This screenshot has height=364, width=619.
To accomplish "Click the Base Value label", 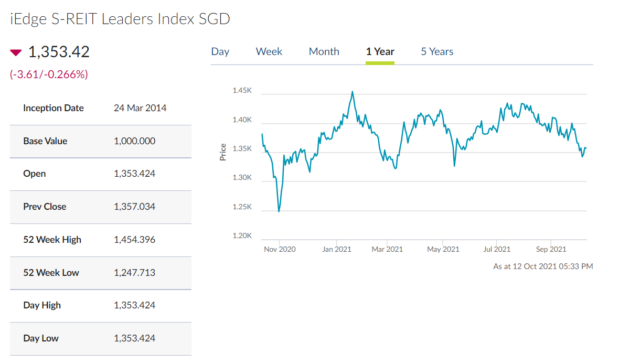I will coord(45,141).
